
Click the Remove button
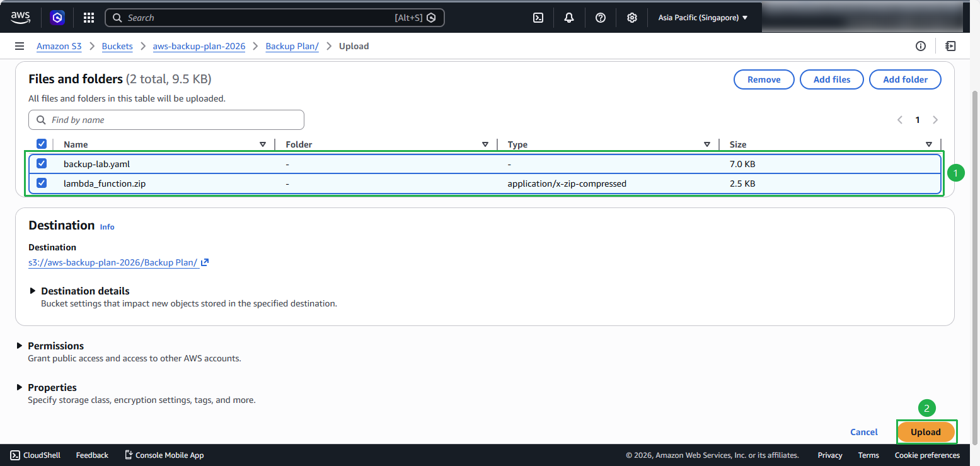click(x=764, y=79)
